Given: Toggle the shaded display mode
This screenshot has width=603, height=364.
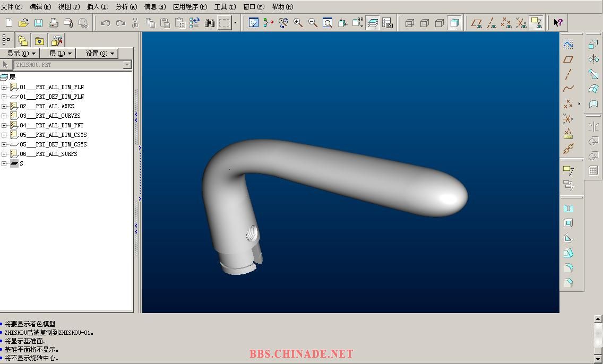Looking at the screenshot, I should (x=454, y=23).
